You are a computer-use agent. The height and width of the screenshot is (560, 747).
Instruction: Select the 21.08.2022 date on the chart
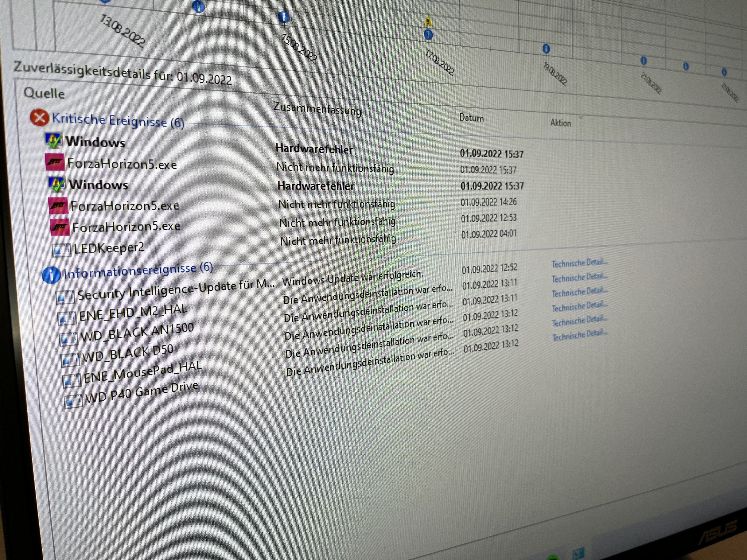pyautogui.click(x=651, y=83)
